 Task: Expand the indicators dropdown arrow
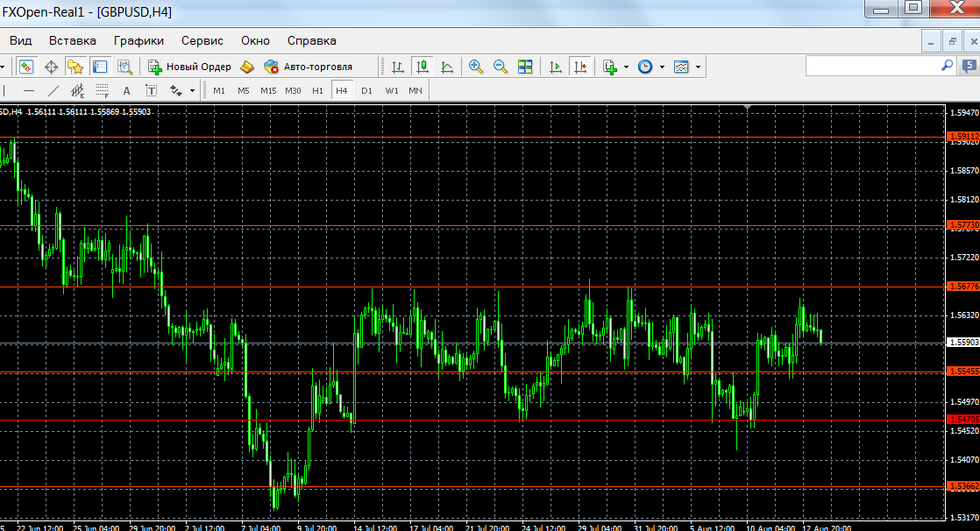(x=626, y=67)
